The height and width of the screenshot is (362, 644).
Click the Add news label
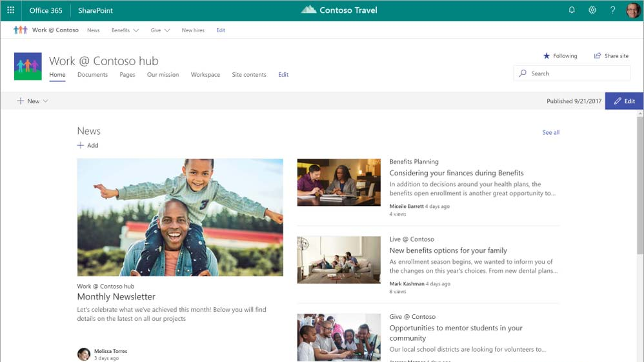(x=93, y=145)
